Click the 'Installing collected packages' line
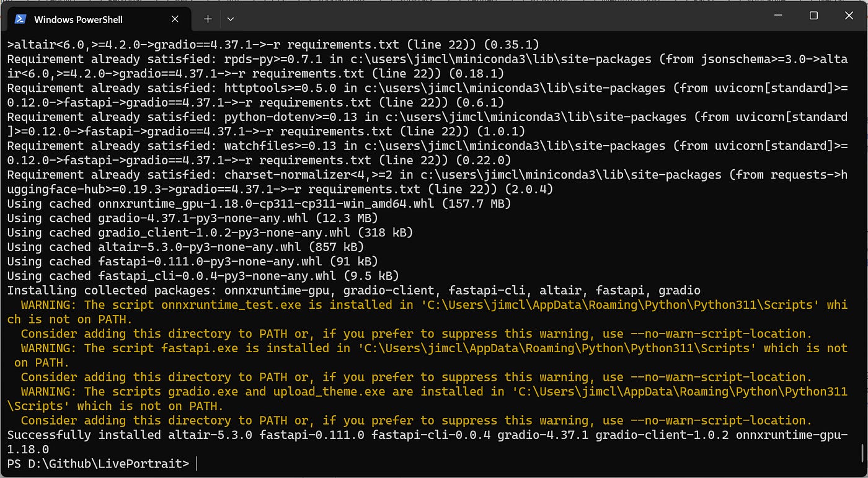 pos(353,290)
